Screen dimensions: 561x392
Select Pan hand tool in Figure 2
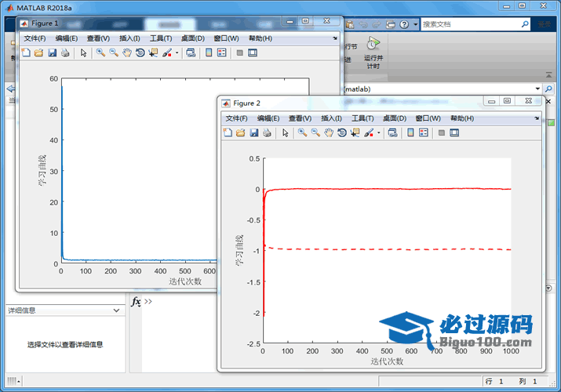click(329, 133)
